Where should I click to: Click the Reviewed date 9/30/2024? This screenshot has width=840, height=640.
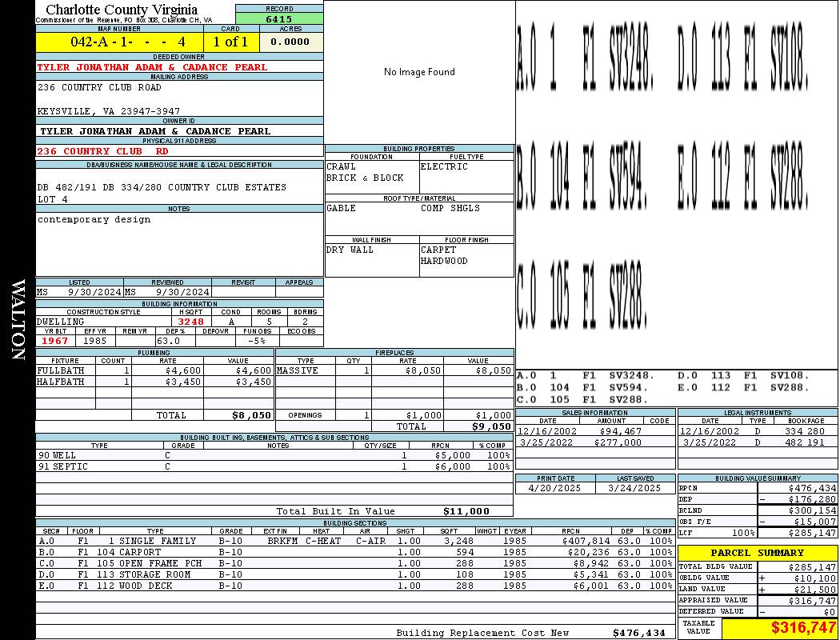click(182, 293)
